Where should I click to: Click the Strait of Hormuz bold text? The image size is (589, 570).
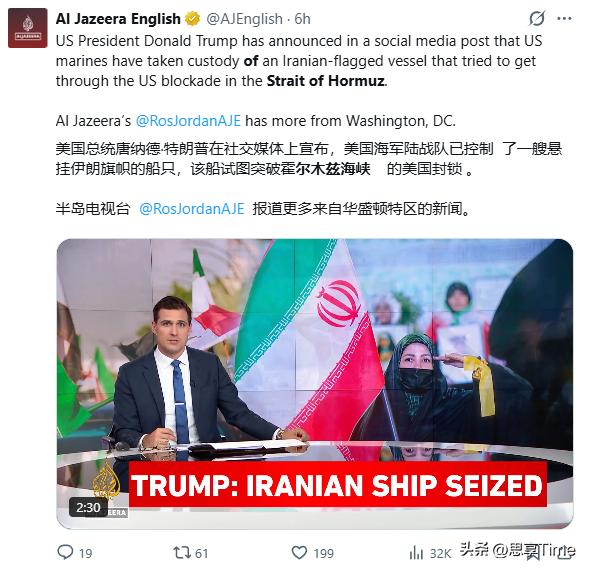pos(326,81)
